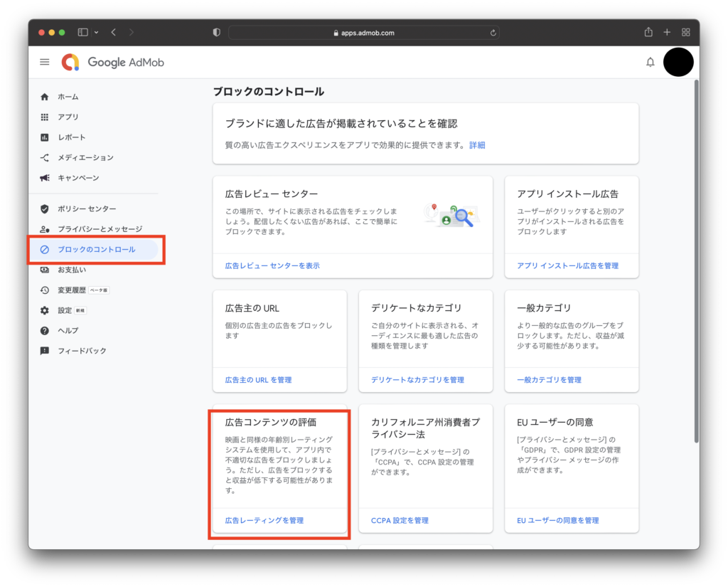Open the Safari tab overview grid

pos(686,32)
